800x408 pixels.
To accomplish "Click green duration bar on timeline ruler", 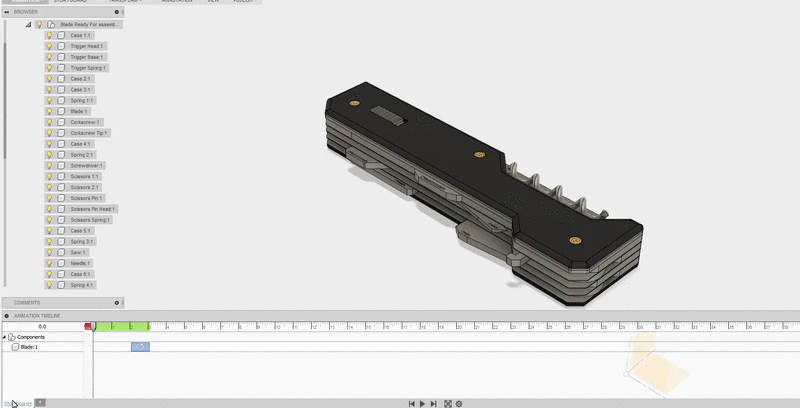I will click(x=121, y=326).
